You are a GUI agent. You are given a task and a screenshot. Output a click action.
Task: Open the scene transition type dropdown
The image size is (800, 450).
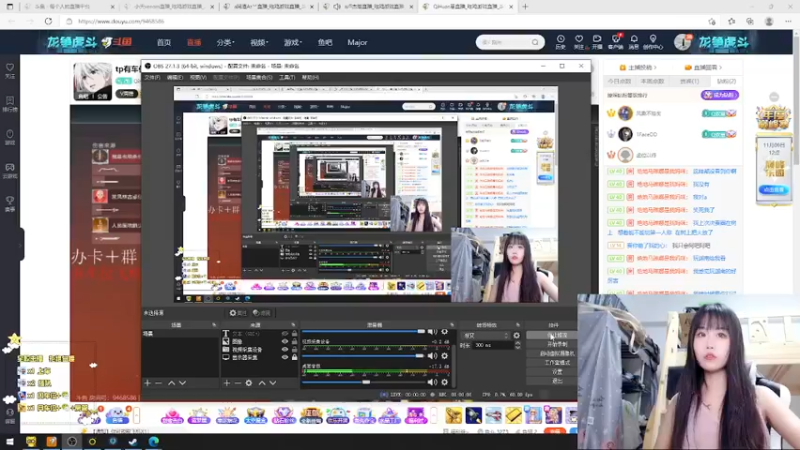tap(485, 336)
